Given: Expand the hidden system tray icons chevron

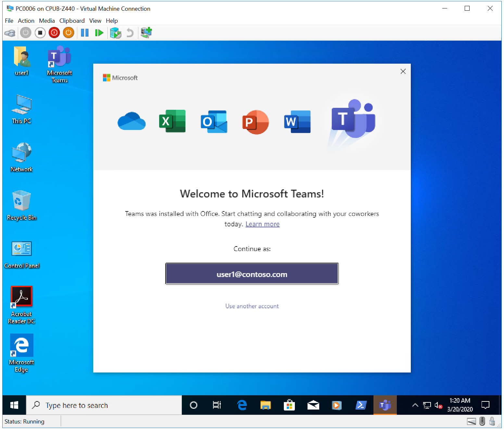Looking at the screenshot, I should coord(415,405).
